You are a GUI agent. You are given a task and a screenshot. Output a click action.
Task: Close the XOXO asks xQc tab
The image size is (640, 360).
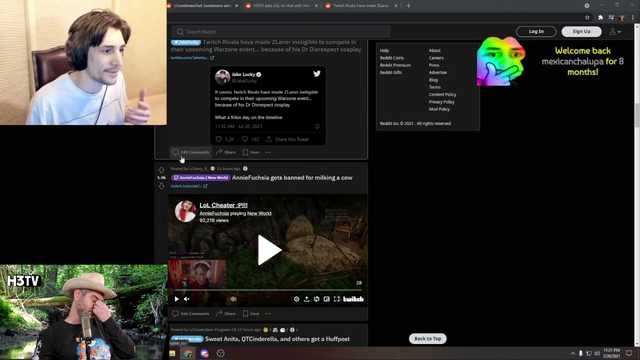click(x=316, y=6)
